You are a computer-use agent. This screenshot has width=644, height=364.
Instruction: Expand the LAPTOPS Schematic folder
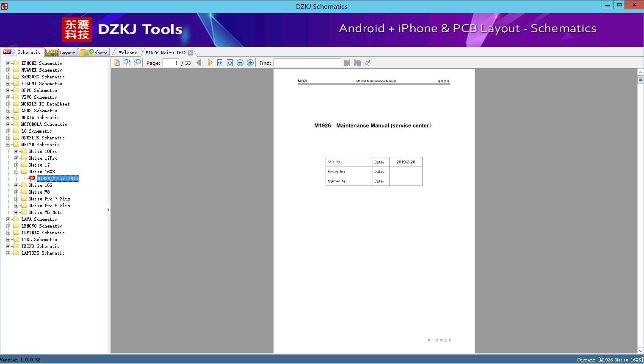(x=8, y=253)
